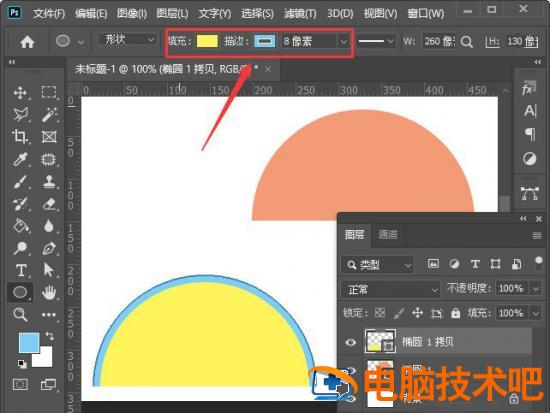The height and width of the screenshot is (413, 550).
Task: Select the Pen tool
Action: (49, 248)
